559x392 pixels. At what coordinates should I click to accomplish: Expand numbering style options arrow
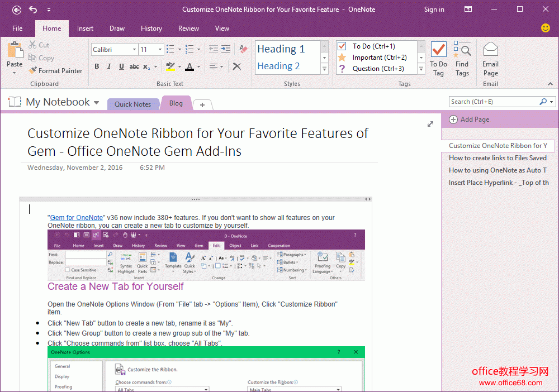[198, 50]
